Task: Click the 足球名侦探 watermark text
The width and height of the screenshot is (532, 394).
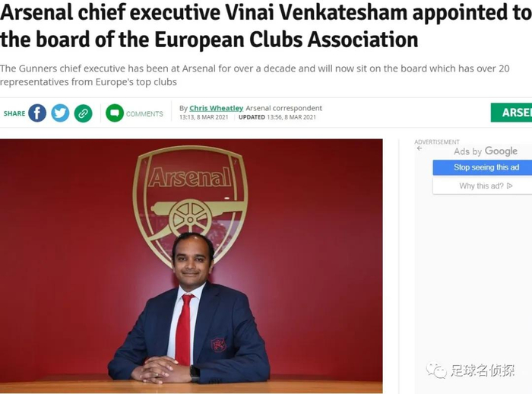Action: pyautogui.click(x=481, y=371)
